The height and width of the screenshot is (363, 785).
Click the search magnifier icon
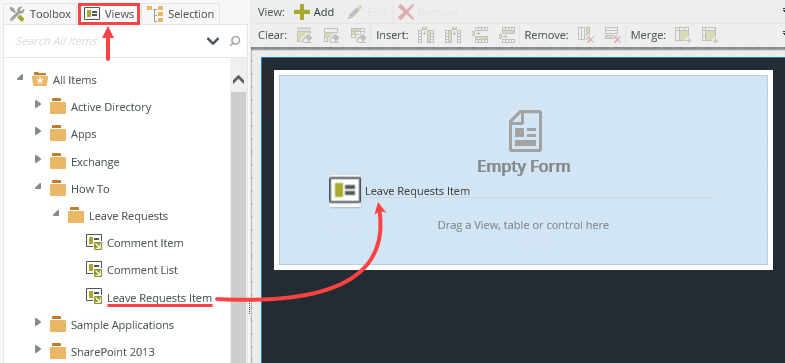pos(235,41)
